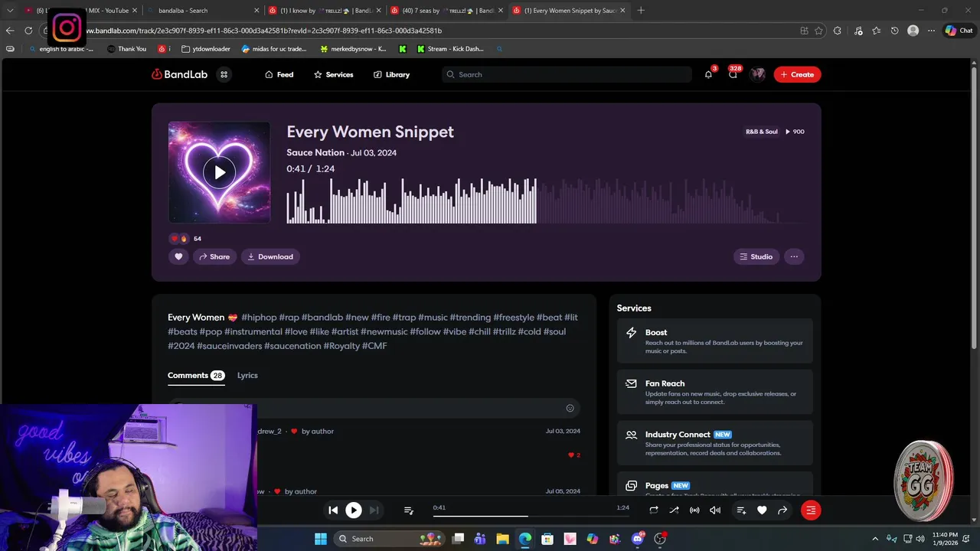Open Microsoft Store from the taskbar
This screenshot has width=980, height=551.
(547, 539)
